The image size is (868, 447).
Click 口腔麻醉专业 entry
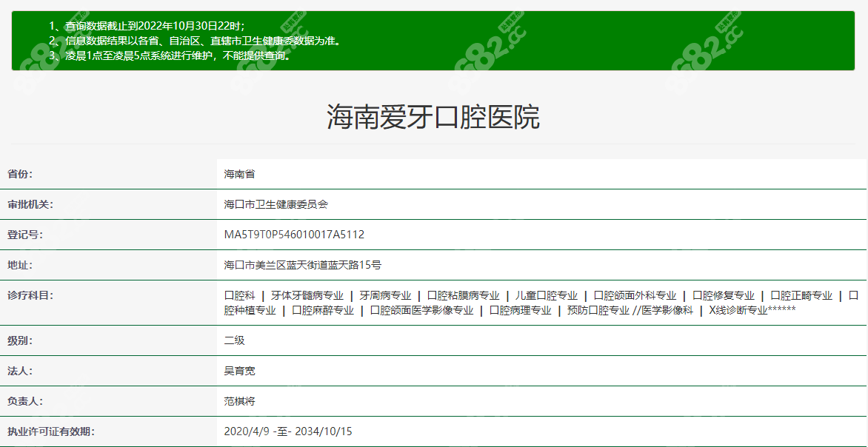click(x=323, y=310)
